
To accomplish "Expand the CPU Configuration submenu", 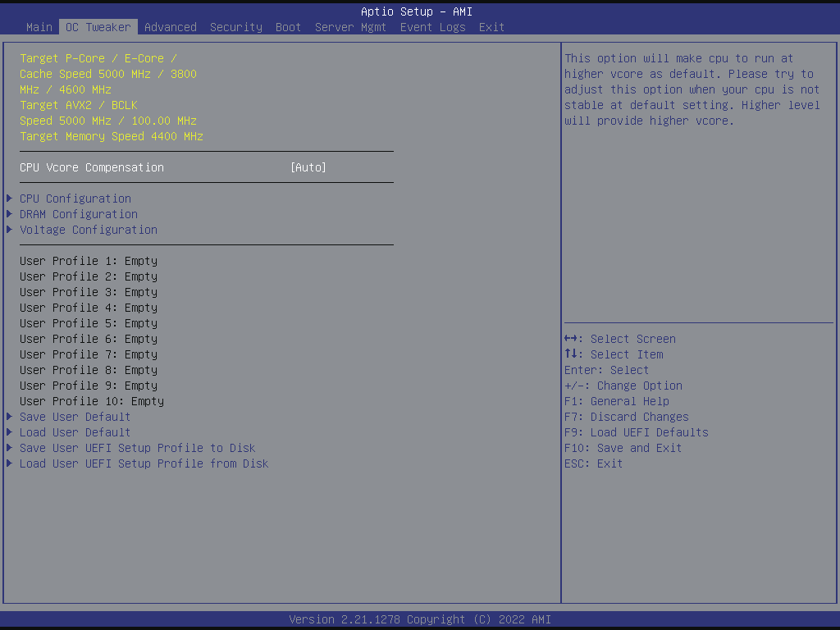I will [75, 199].
